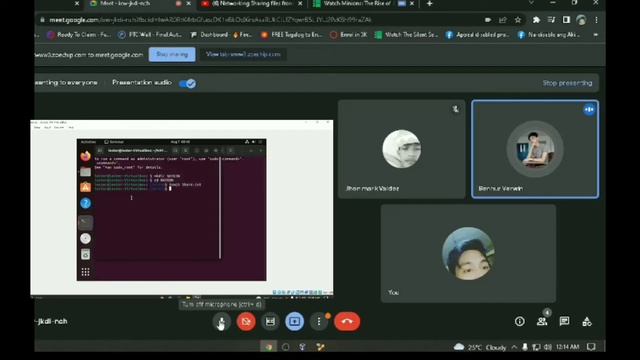
Task: Click Stop presenting link
Action: 567,83
